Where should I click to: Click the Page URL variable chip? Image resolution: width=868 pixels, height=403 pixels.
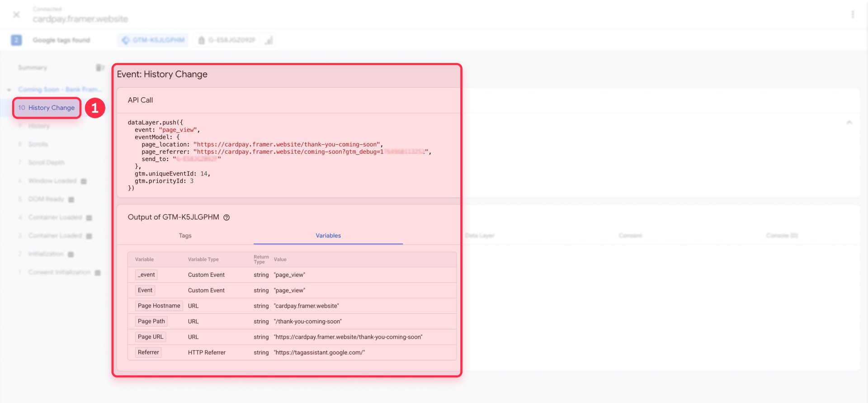pyautogui.click(x=151, y=337)
